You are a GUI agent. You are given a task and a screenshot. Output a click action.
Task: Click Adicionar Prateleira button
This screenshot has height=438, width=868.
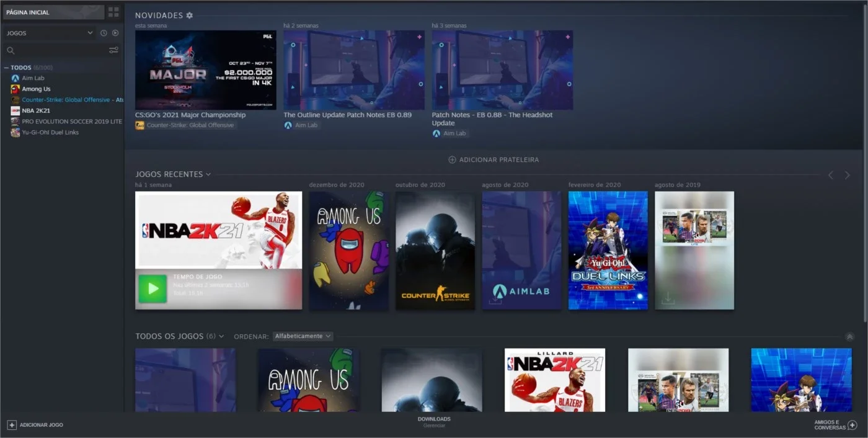click(x=494, y=159)
